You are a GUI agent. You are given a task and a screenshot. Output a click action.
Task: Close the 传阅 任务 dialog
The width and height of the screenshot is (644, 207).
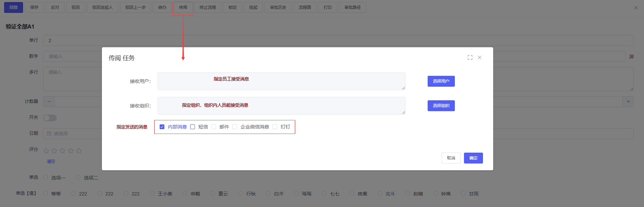(x=480, y=57)
